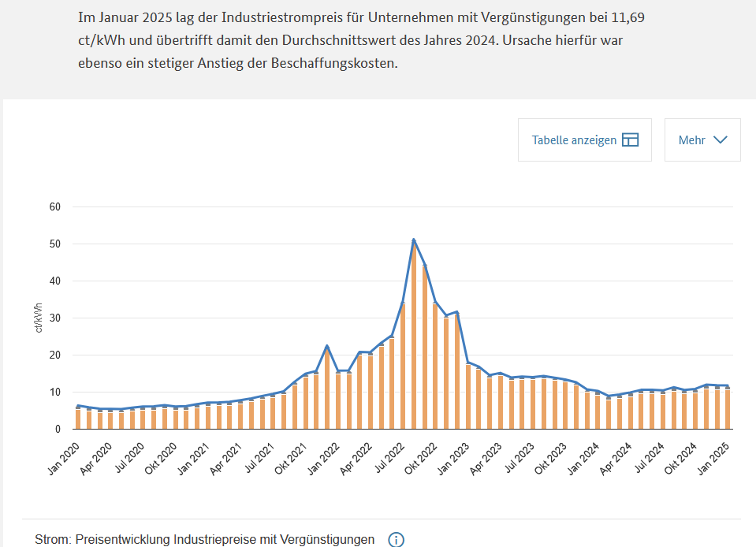Click the x-axis label "Okt 2022"
756x547 pixels.
click(x=422, y=459)
